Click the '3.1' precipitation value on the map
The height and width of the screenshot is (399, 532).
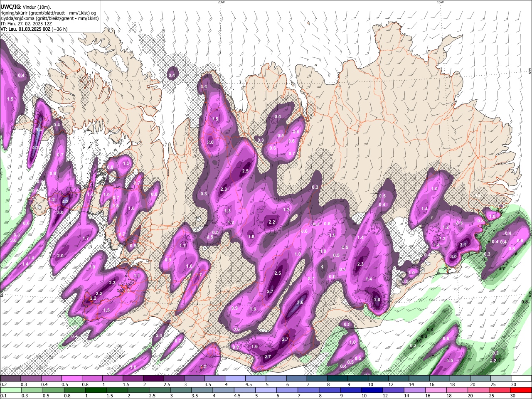pos(463,245)
